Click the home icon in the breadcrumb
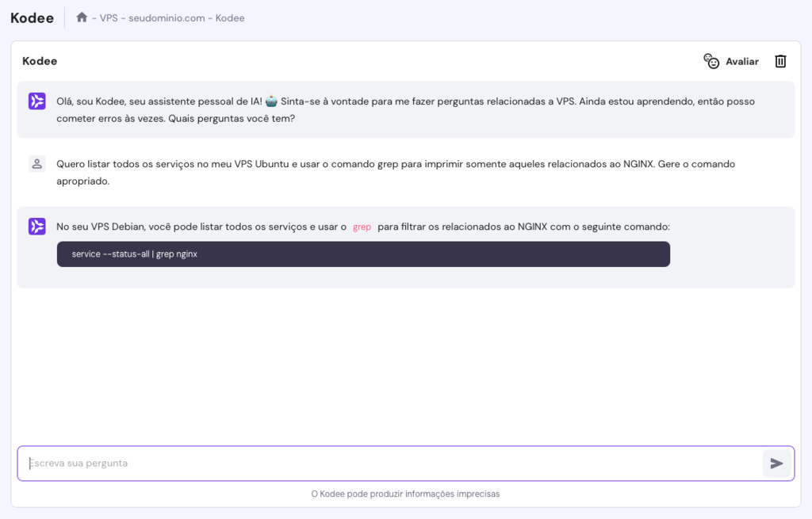 (82, 17)
